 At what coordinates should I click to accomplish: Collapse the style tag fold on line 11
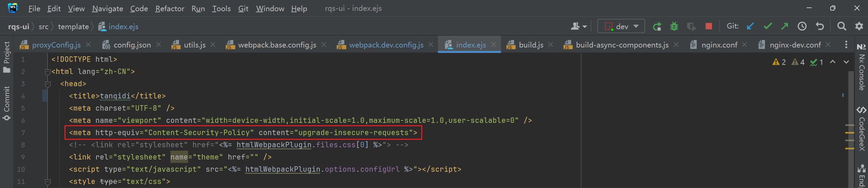pyautogui.click(x=48, y=182)
